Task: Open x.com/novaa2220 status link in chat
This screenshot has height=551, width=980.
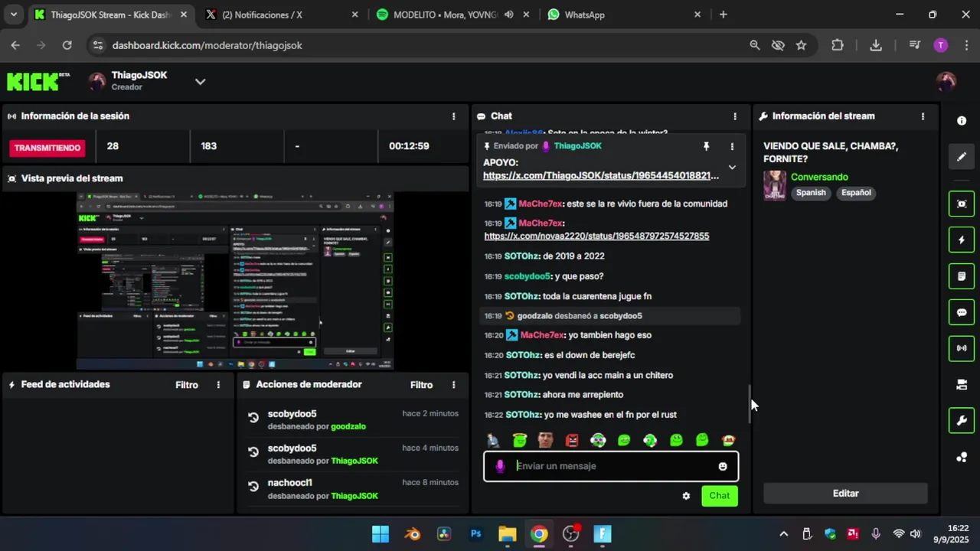Action: tap(596, 236)
